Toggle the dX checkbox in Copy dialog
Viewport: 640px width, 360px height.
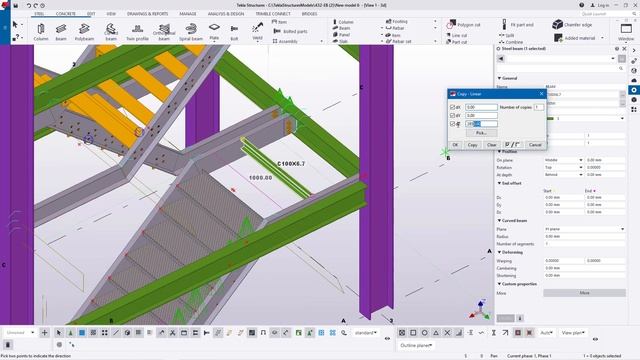(x=452, y=107)
